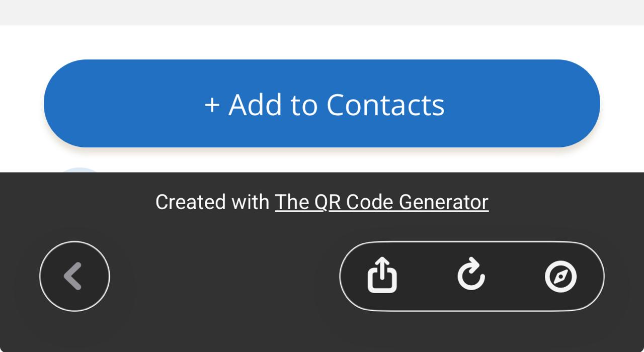644x352 pixels.
Task: Click the gray bar at the top
Action: (x=322, y=12)
